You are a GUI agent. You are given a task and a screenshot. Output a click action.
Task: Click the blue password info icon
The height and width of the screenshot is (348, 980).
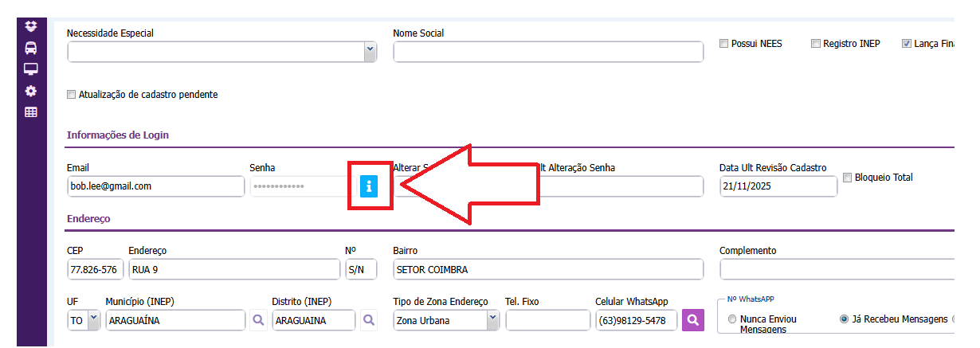click(368, 186)
